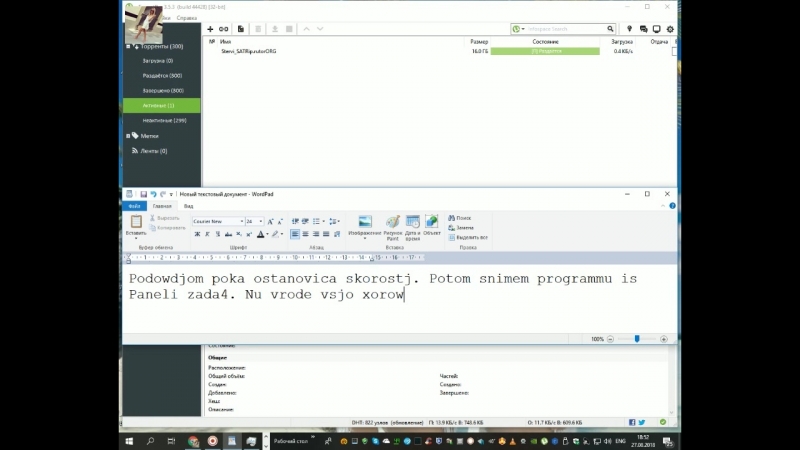Open Windows Start menu
This screenshot has width=800, height=450.
130,440
